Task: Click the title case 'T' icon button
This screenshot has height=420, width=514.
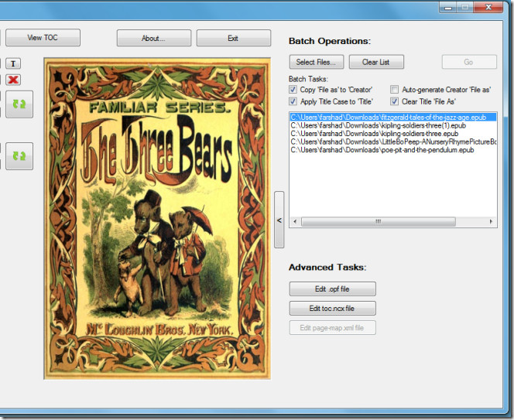Action: coord(13,63)
